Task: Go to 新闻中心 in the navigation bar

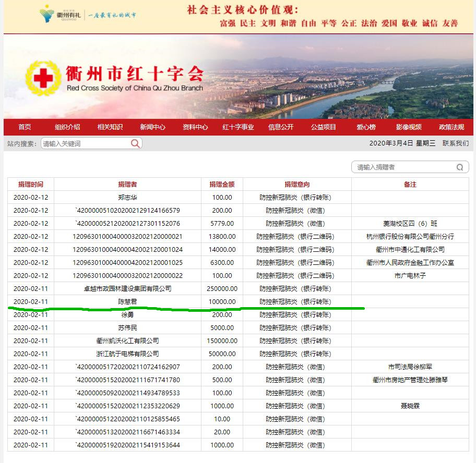Action: (x=152, y=127)
